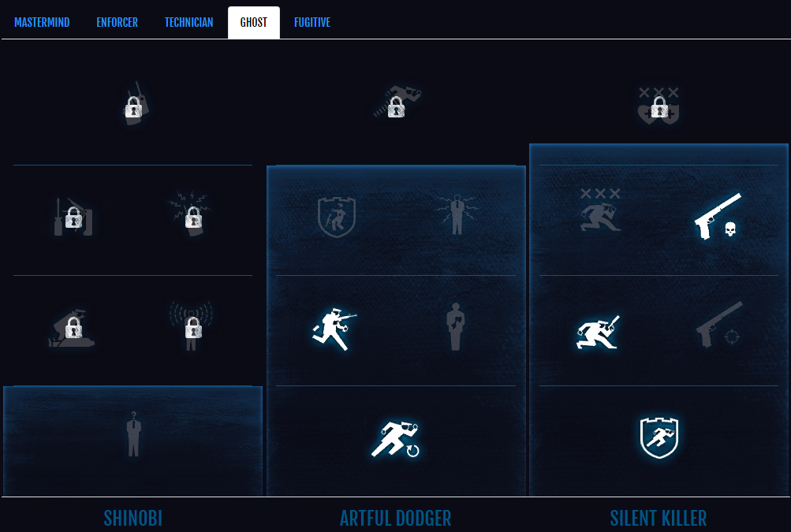Viewport: 791px width, 532px height.
Task: Select the suited man with torn jacket skill
Action: coord(456,327)
